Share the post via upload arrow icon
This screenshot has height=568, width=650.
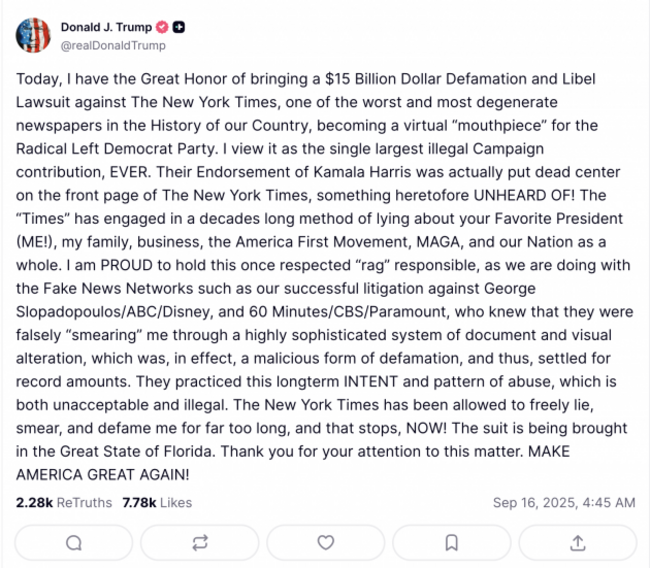pyautogui.click(x=577, y=542)
